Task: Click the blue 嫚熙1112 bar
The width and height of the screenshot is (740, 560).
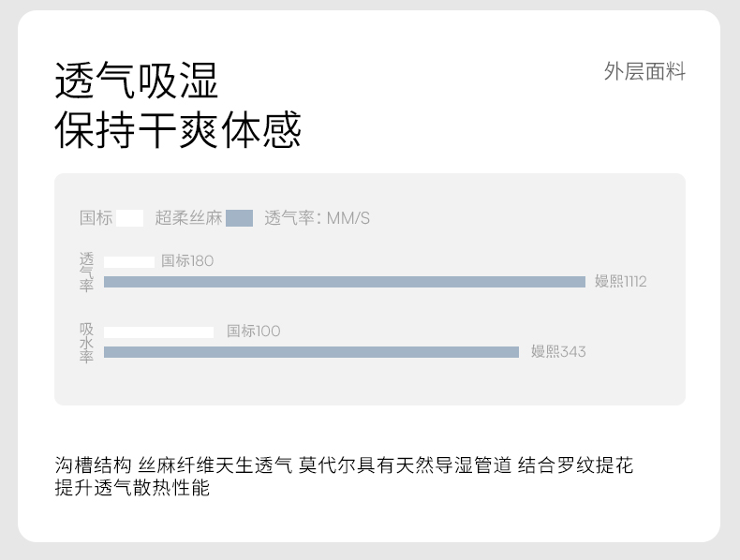Action: click(344, 282)
